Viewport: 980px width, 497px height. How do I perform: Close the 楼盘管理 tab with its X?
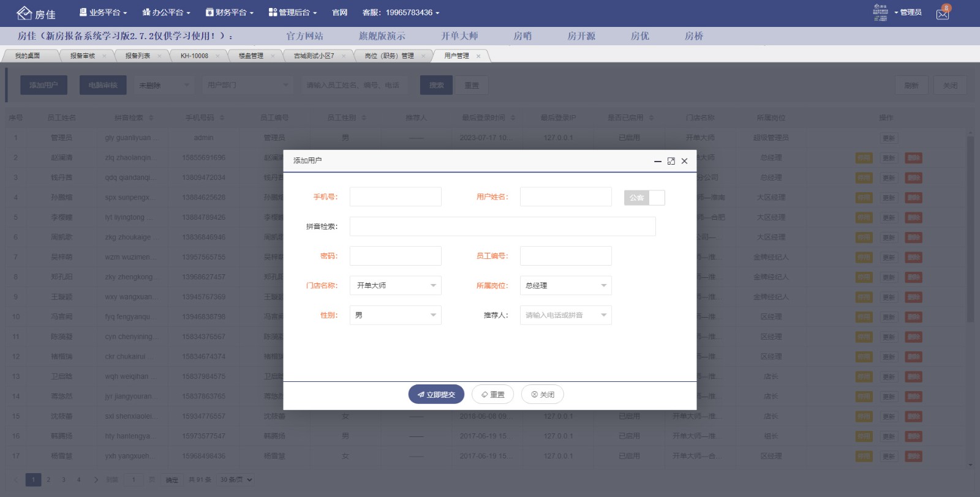tap(273, 56)
